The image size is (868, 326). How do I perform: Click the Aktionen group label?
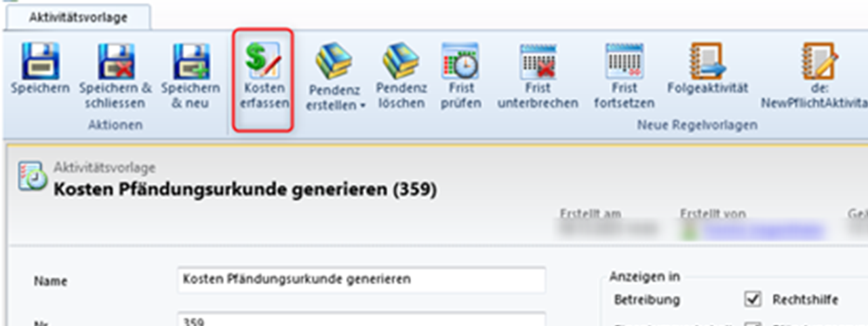[115, 125]
